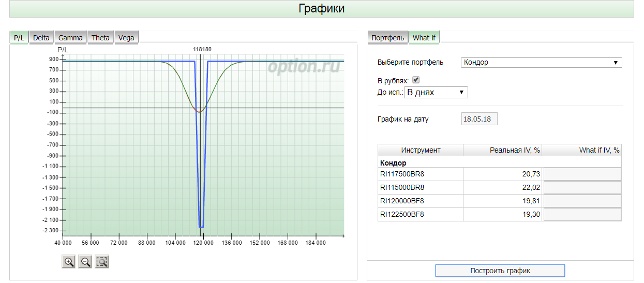Zoom in on the chart

pyautogui.click(x=68, y=262)
